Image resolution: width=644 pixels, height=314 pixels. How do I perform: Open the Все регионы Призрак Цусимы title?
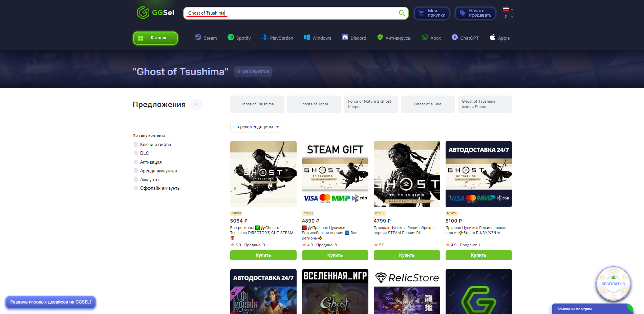point(330,233)
